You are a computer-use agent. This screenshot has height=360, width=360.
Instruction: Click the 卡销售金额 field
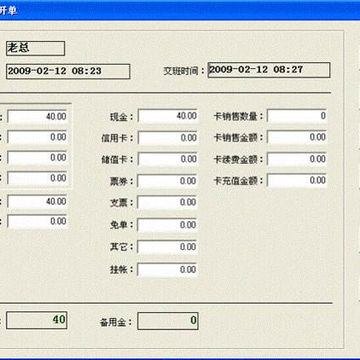[297, 137]
